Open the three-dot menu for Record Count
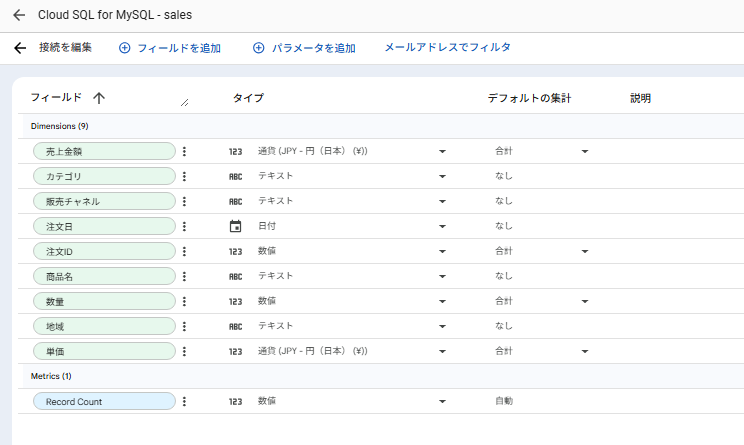The image size is (744, 445). (184, 401)
